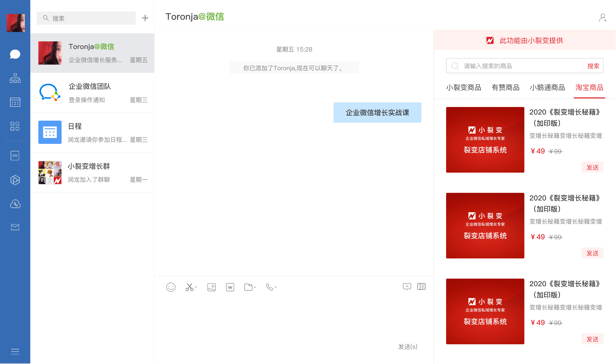This screenshot has height=364, width=616.
Task: Click the 企业微信增长实战课 message bubble
Action: (377, 113)
